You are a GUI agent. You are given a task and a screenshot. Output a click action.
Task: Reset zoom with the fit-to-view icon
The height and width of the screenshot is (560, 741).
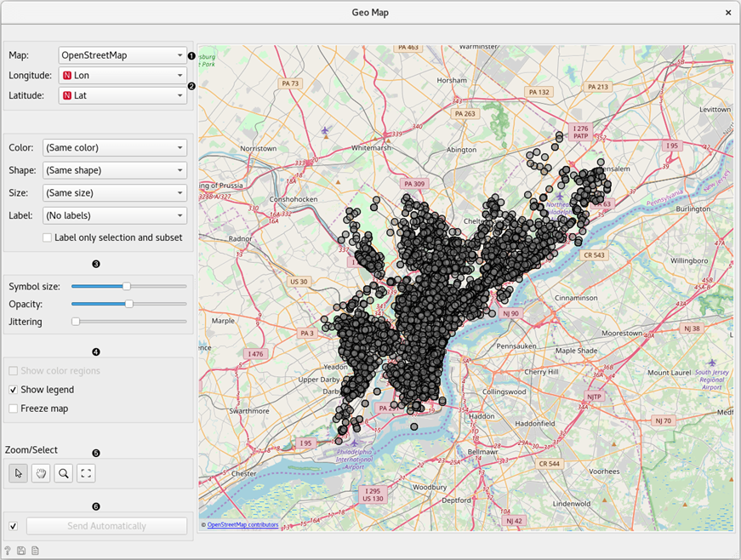(x=86, y=473)
